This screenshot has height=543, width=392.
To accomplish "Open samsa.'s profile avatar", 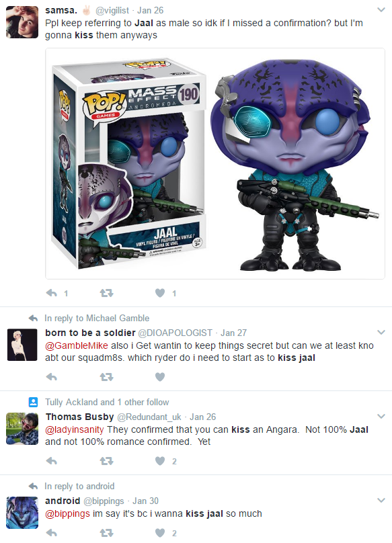I will [22, 22].
